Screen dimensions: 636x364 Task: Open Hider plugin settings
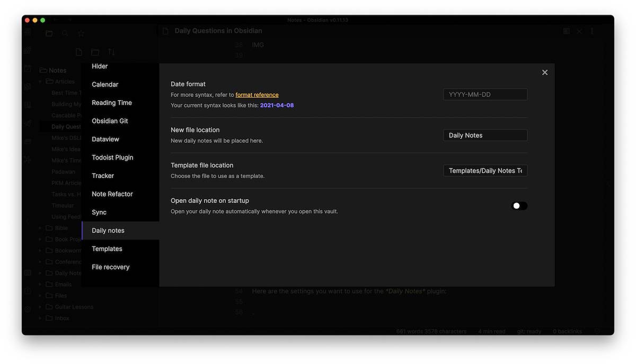coord(120,67)
